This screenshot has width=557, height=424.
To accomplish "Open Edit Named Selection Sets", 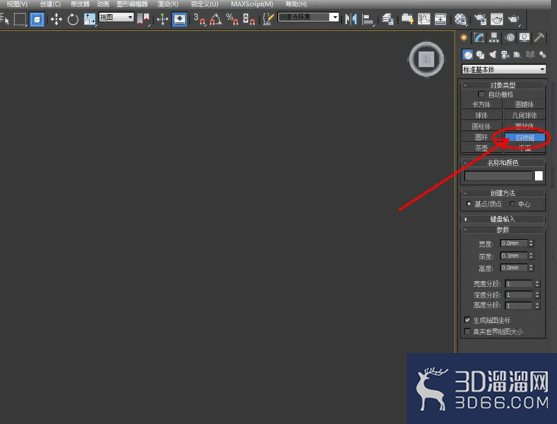I will (268, 19).
